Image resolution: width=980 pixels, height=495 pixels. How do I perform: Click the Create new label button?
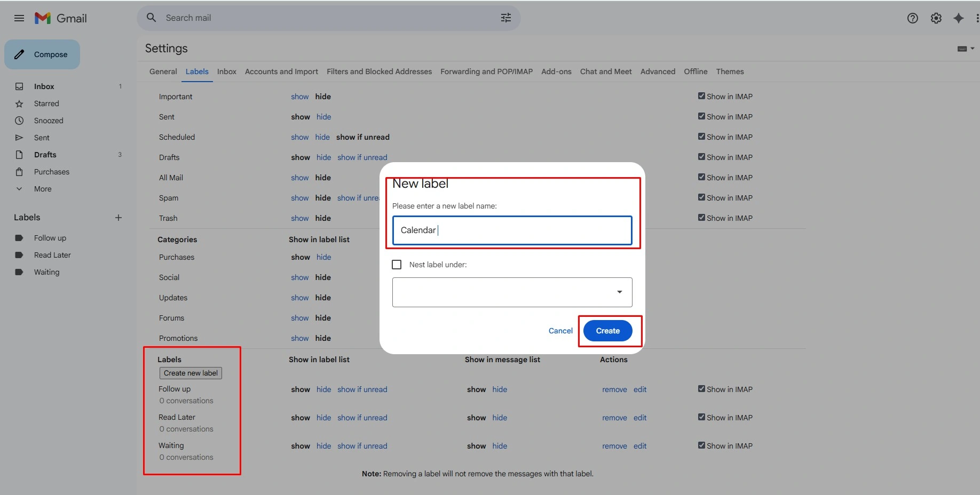pos(191,373)
